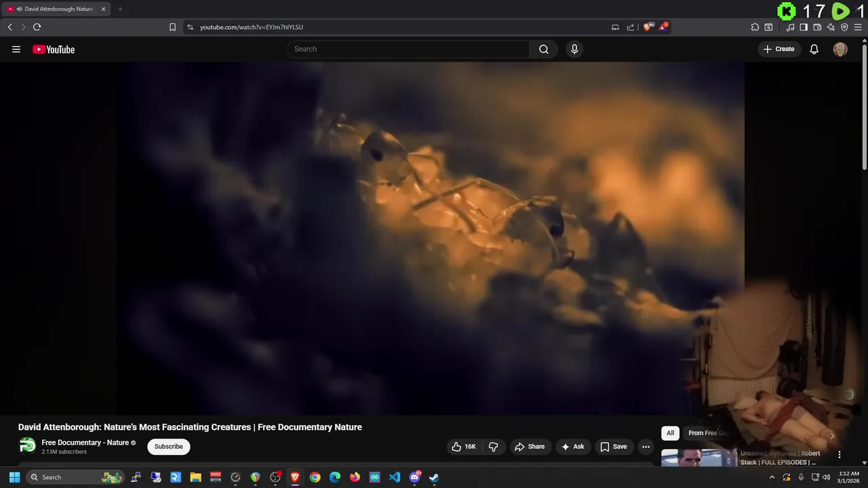Viewport: 868px width, 488px height.
Task: Click the YouTube search magnifier button
Action: (x=544, y=49)
